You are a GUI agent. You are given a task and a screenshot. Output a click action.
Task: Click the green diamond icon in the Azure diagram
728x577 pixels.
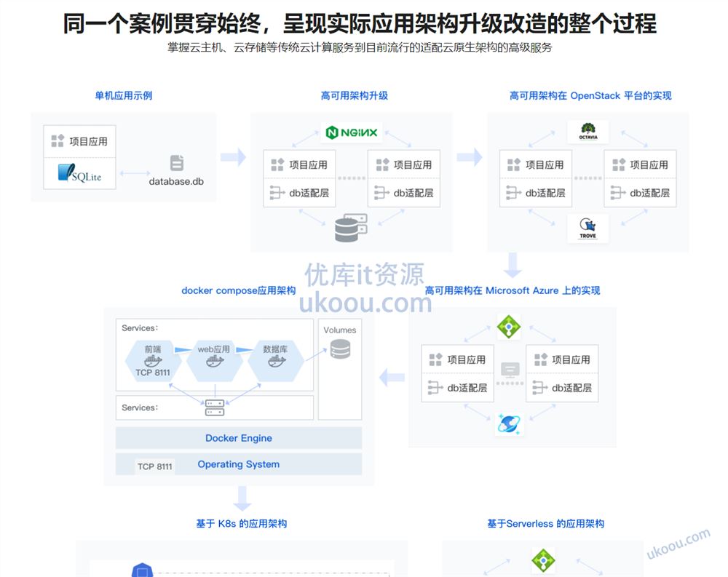509,326
